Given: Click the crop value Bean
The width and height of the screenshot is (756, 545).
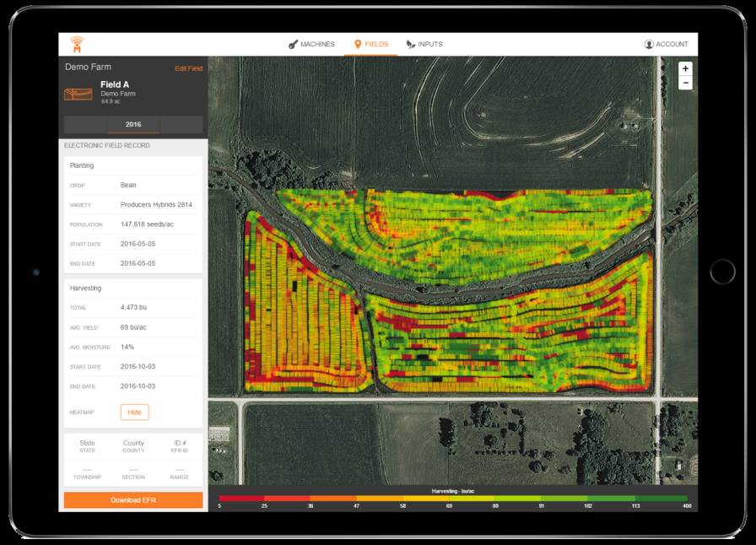Looking at the screenshot, I should tap(128, 186).
